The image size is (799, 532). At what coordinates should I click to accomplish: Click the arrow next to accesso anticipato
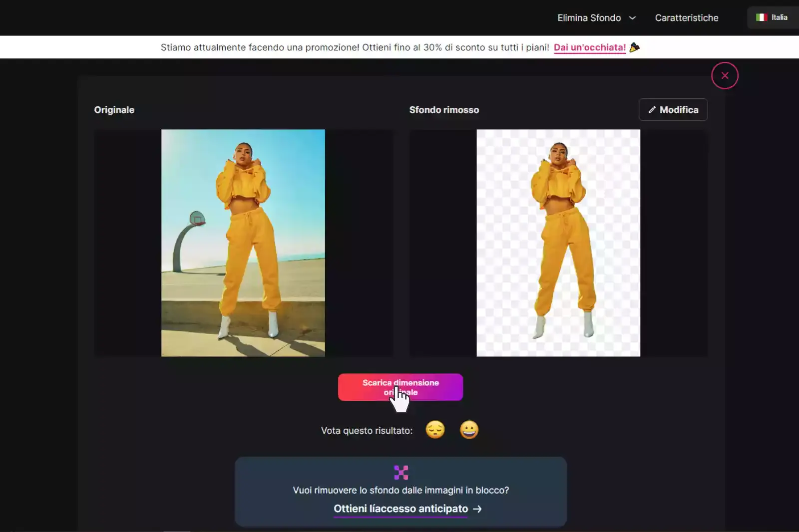click(477, 509)
